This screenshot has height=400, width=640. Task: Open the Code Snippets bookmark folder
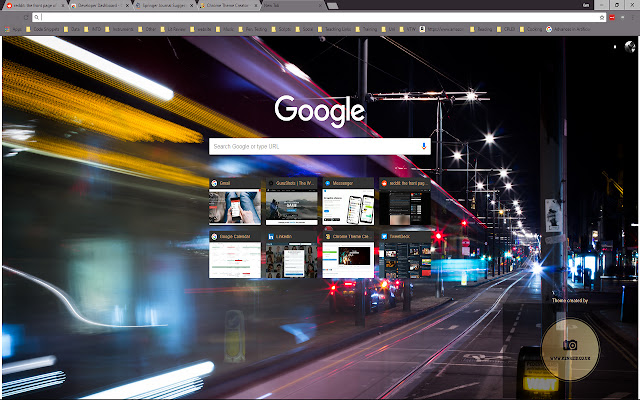click(x=42, y=29)
